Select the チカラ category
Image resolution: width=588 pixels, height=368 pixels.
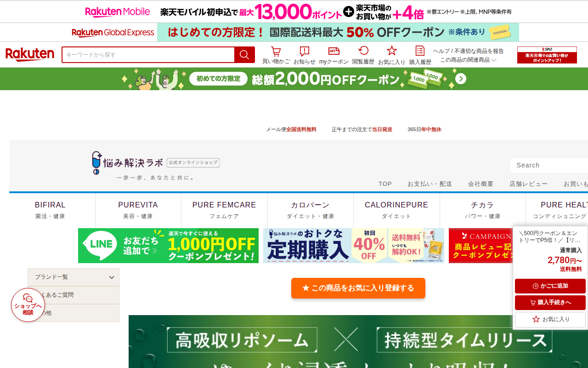pyautogui.click(x=482, y=210)
